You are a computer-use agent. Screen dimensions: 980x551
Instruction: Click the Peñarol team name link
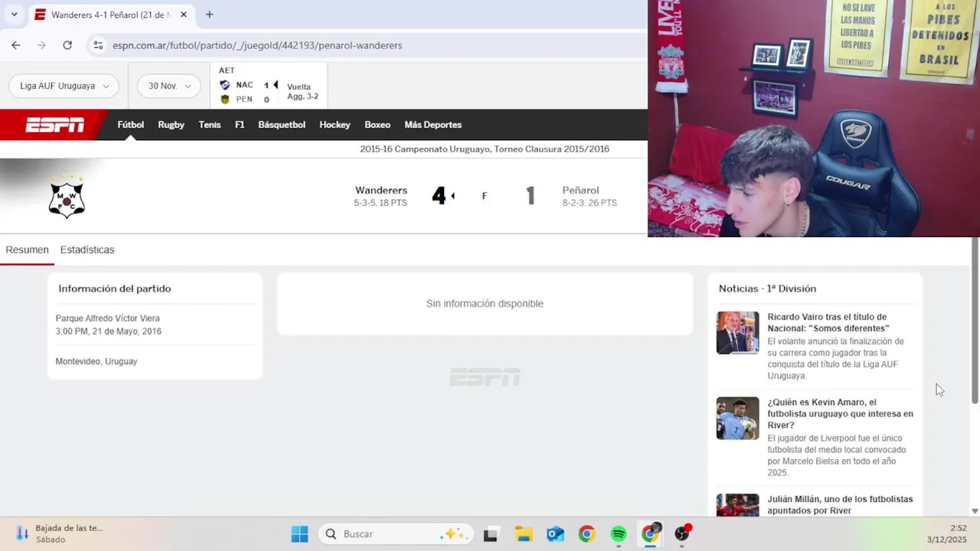tap(580, 190)
